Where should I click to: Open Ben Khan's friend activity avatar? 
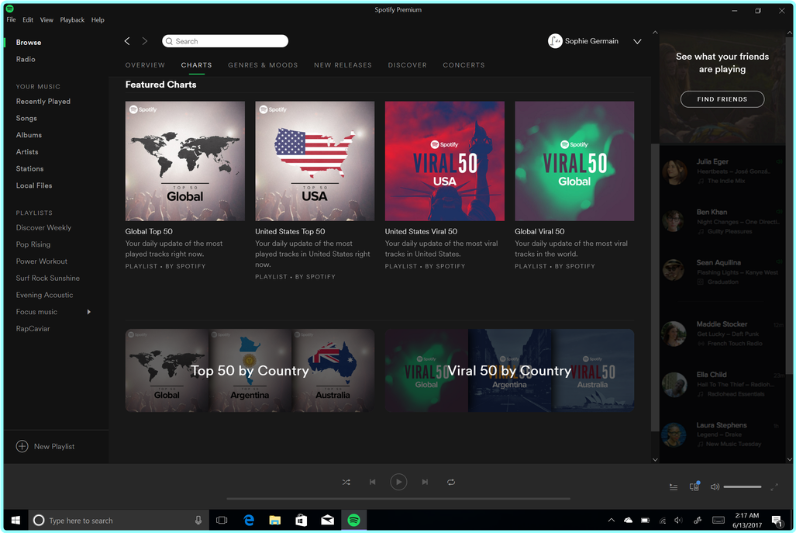tap(674, 221)
